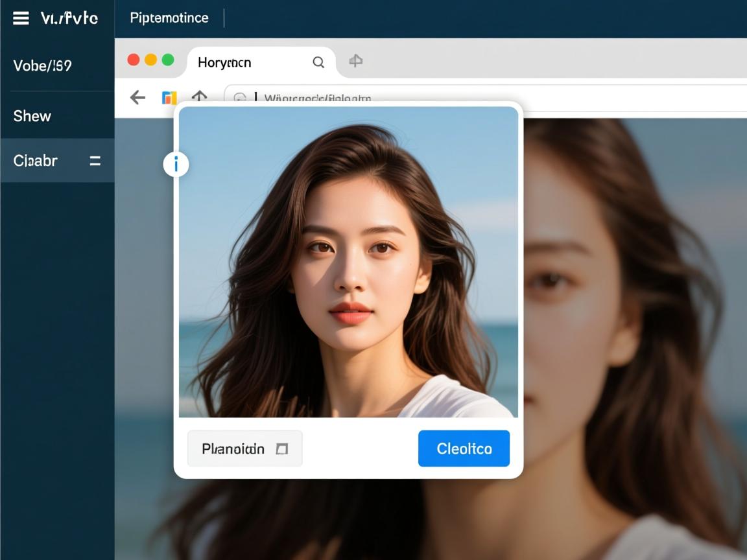Click the Planoicin button label

(233, 449)
